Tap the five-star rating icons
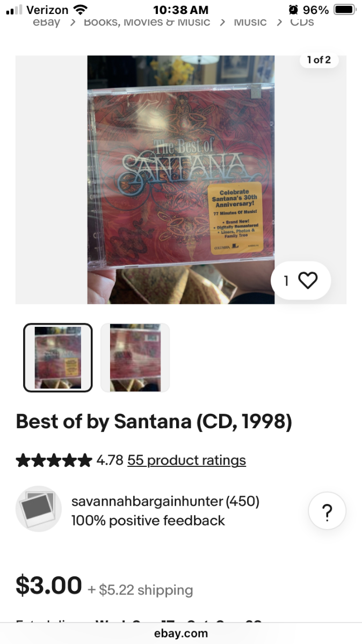The width and height of the screenshot is (362, 644). 54,460
